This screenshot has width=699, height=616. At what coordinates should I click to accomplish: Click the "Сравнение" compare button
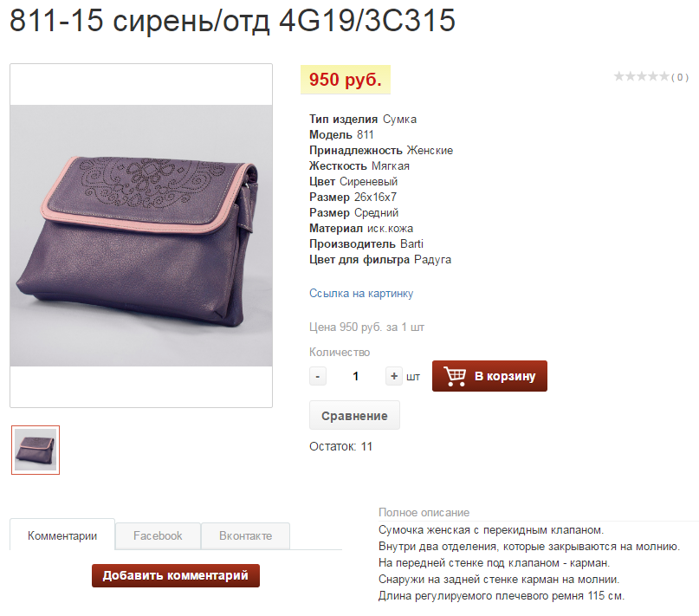[x=354, y=415]
